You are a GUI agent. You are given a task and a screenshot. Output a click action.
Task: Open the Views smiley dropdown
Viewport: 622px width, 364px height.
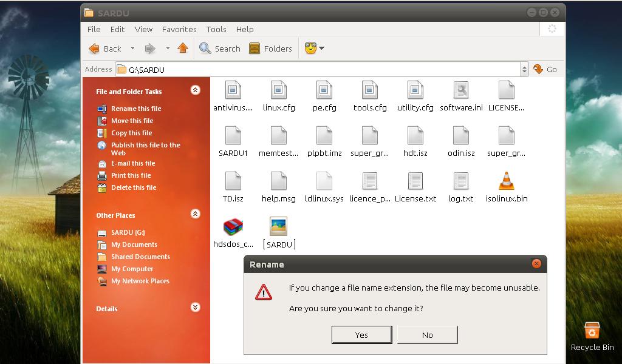(x=314, y=49)
